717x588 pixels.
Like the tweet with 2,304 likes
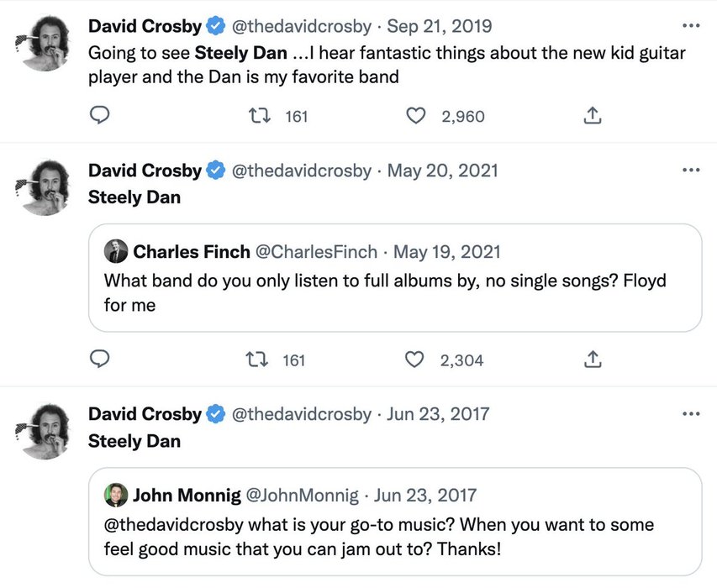[414, 360]
